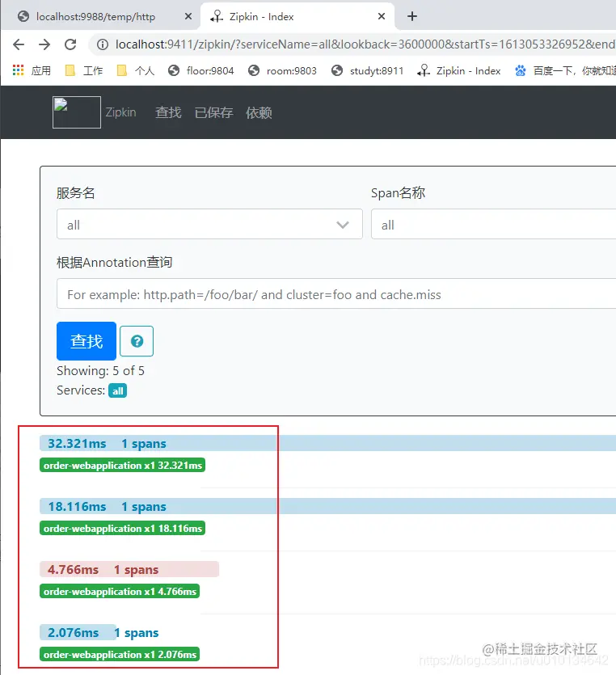616x675 pixels.
Task: Open the 2.076ms trace bar
Action: point(78,632)
